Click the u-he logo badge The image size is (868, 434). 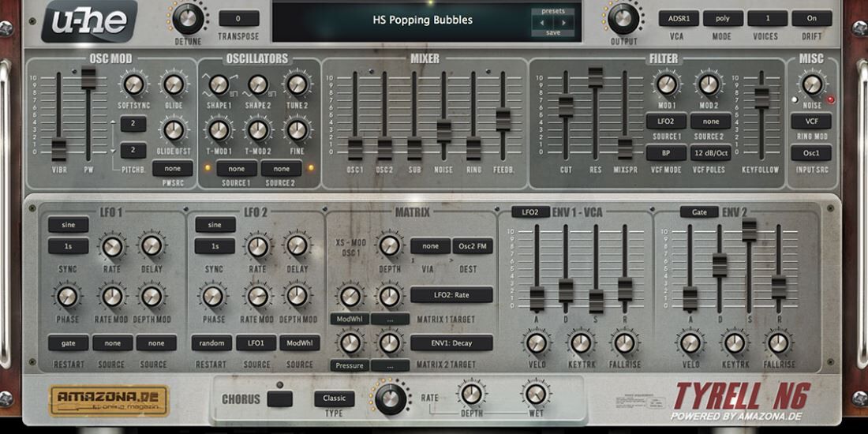tap(89, 21)
